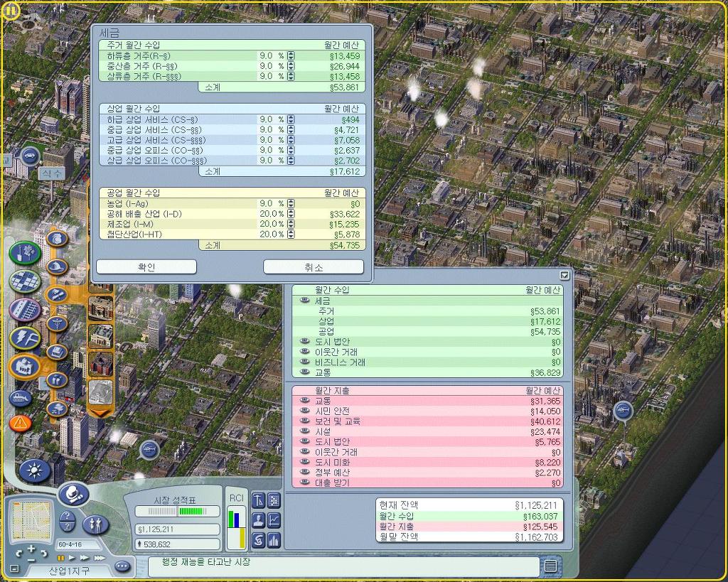Open the police submenu under civic buildings
The height and width of the screenshot is (582, 728).
point(56,238)
